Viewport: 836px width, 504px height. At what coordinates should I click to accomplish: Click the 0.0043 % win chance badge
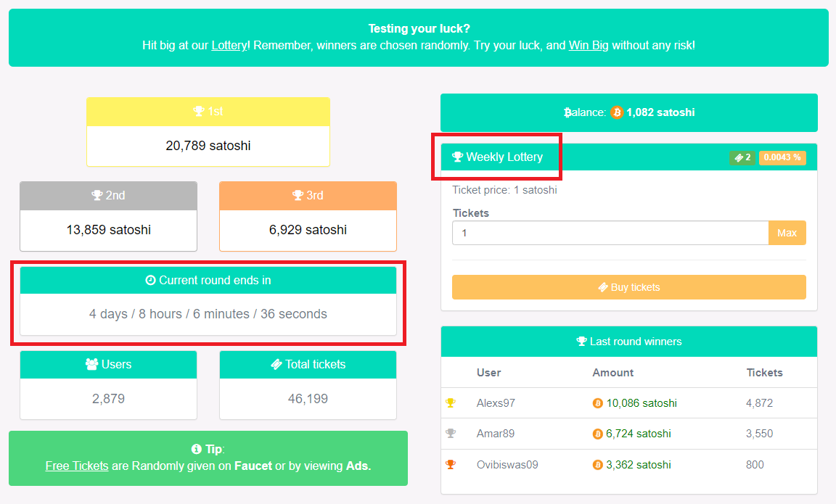point(782,157)
